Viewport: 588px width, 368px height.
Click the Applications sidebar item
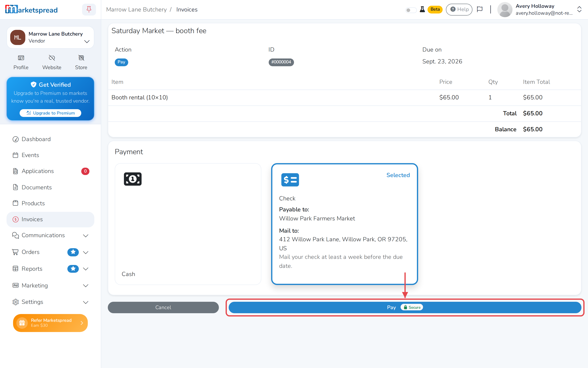(50, 171)
